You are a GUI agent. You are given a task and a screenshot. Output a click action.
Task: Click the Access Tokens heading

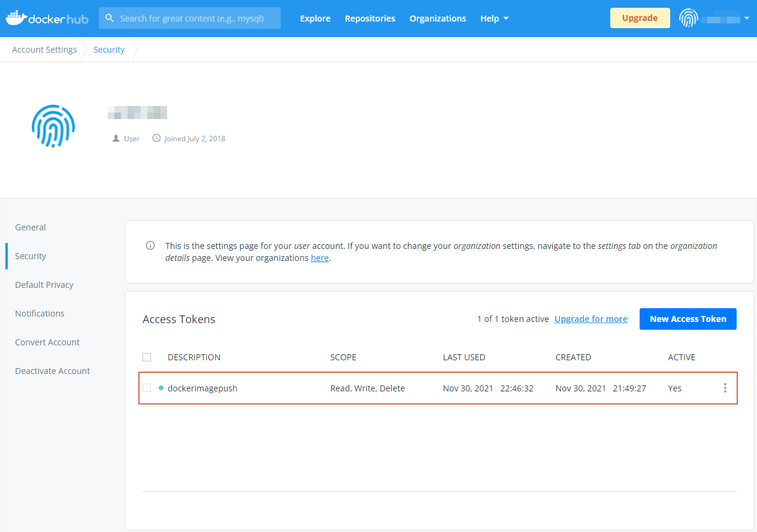tap(179, 320)
